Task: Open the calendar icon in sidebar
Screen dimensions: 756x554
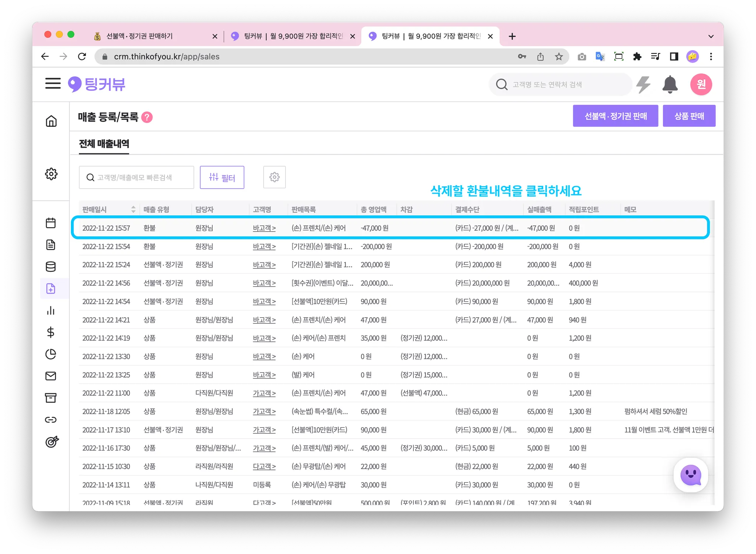Action: click(x=51, y=223)
